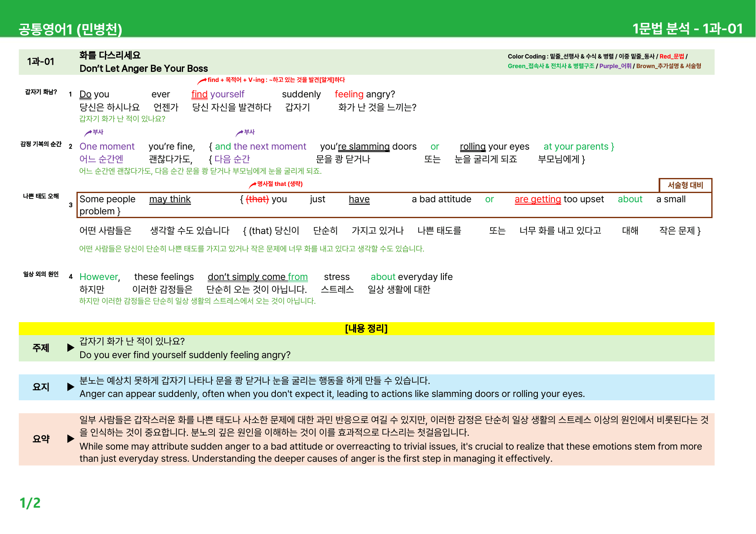Image resolution: width=756 pixels, height=534 pixels.
Task: Click the word suddenly in sentence 1
Action: (301, 94)
